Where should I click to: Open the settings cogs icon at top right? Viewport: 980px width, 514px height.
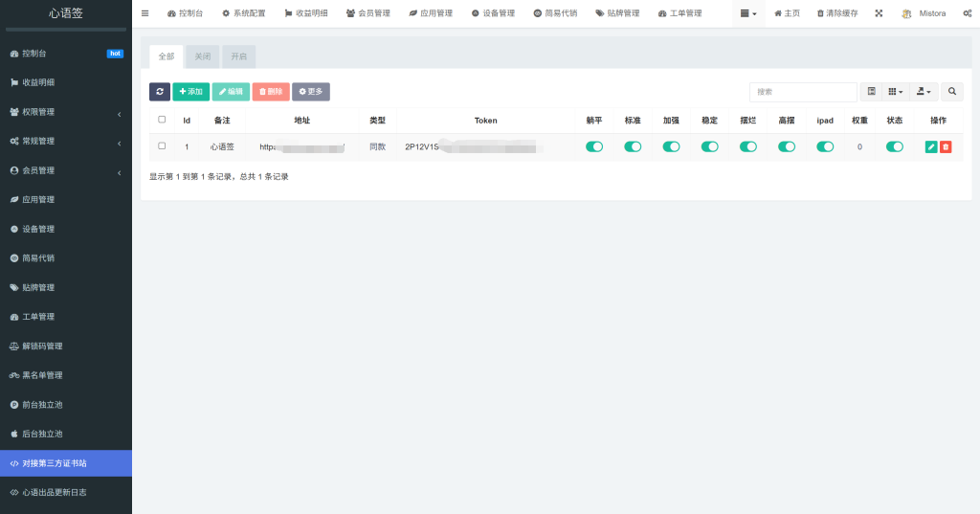(x=967, y=13)
